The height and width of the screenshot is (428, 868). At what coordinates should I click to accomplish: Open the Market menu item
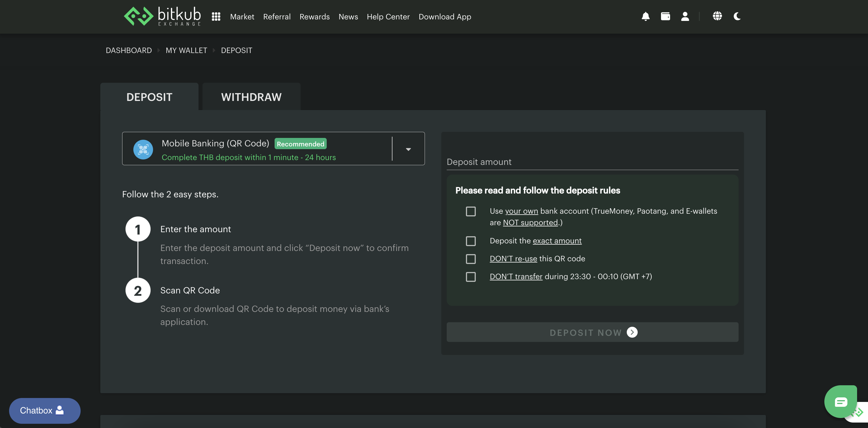(x=242, y=16)
